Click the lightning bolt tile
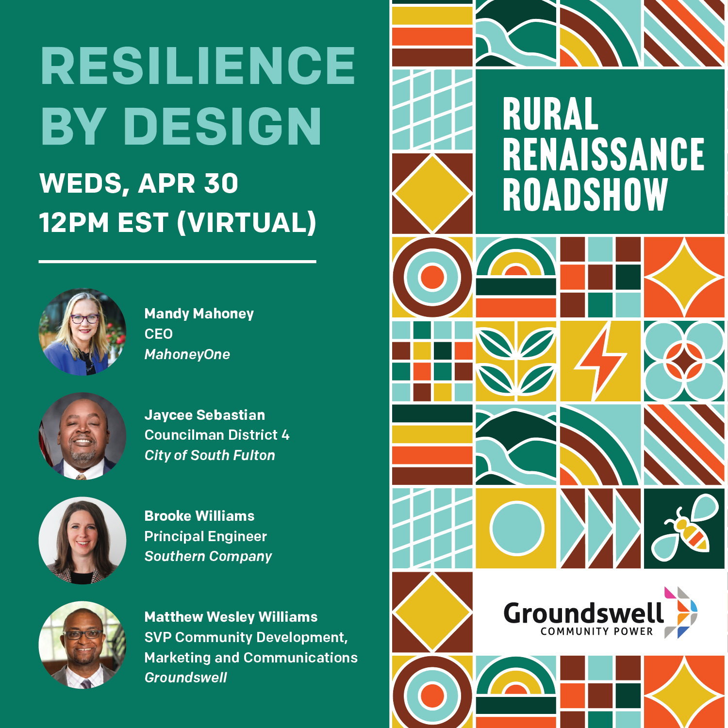728x728 pixels. pos(600,361)
